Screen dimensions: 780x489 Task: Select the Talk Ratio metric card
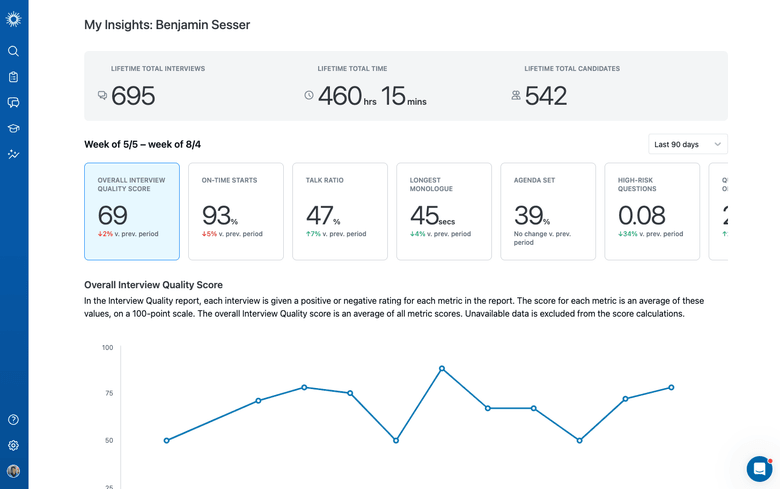340,211
